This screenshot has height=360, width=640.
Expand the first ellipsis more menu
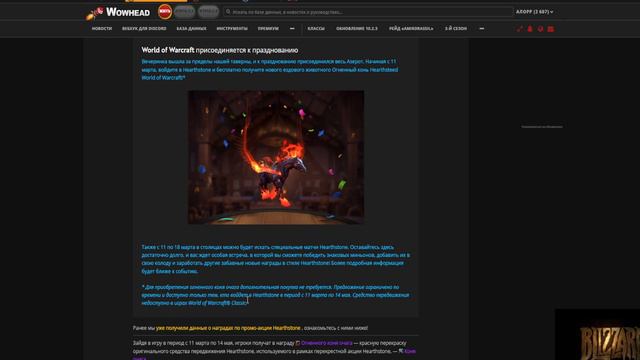pyautogui.click(x=292, y=29)
